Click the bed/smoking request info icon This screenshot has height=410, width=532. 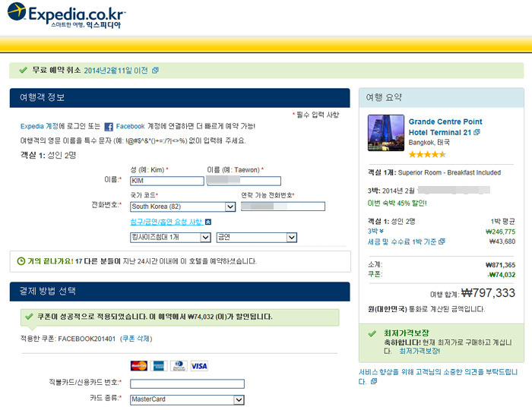(x=208, y=222)
